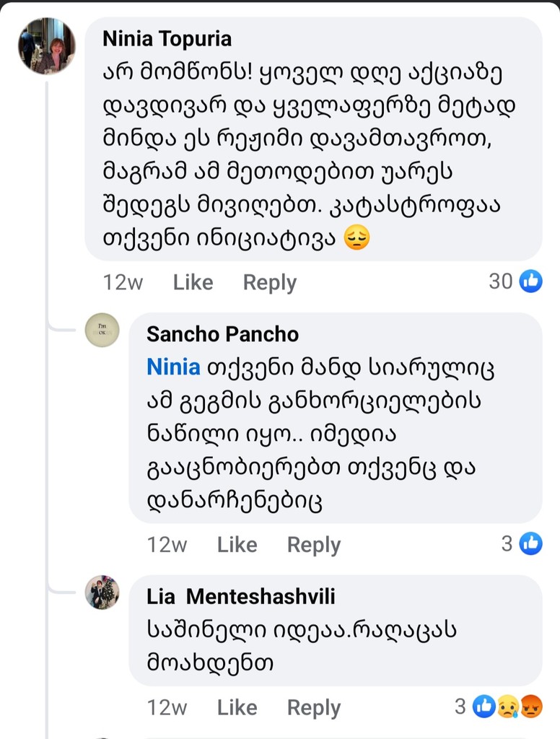Open the Ninia Topuria author name link
Viewport: 560px width, 739px height.
click(x=167, y=38)
